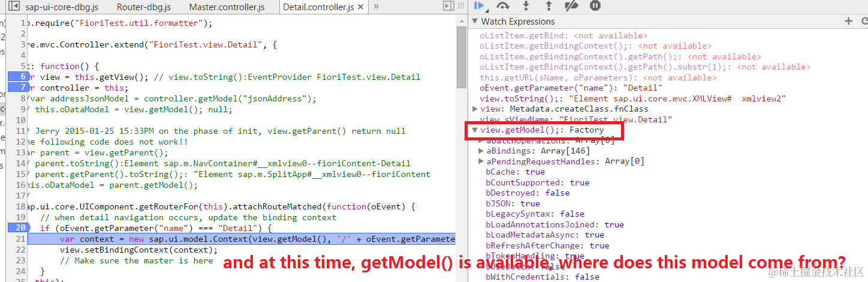Image resolution: width=868 pixels, height=282 pixels.
Task: Click the code editor scroll-up arrow
Action: [461, 20]
